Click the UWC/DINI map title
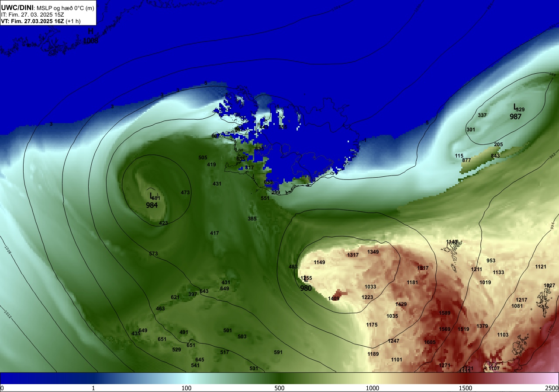Viewport: 559px width, 392px height. click(x=17, y=7)
